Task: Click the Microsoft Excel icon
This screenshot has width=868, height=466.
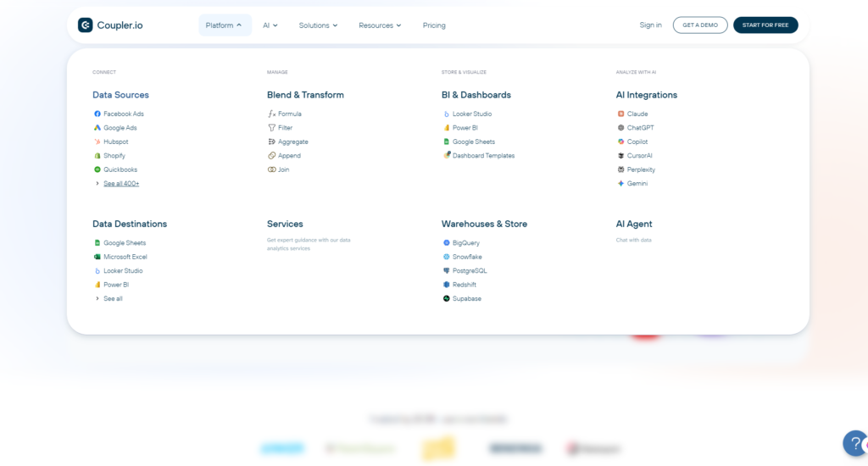Action: [x=97, y=257]
